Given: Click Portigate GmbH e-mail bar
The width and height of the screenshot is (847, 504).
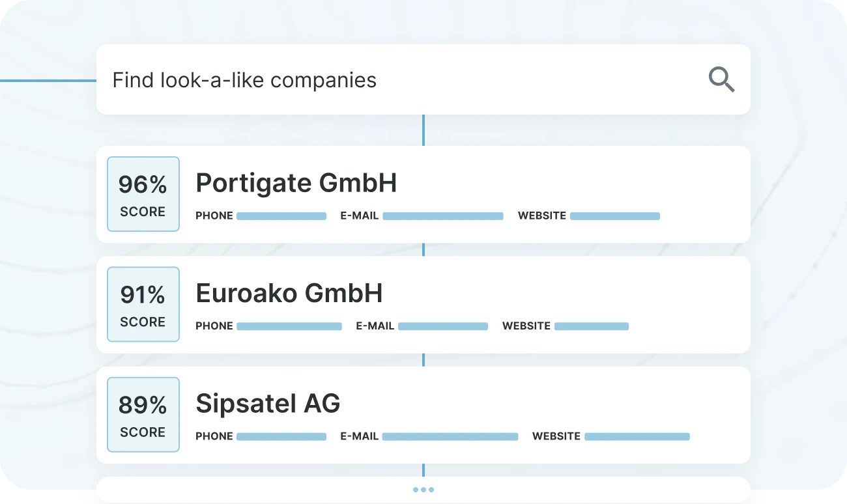Looking at the screenshot, I should click(442, 216).
